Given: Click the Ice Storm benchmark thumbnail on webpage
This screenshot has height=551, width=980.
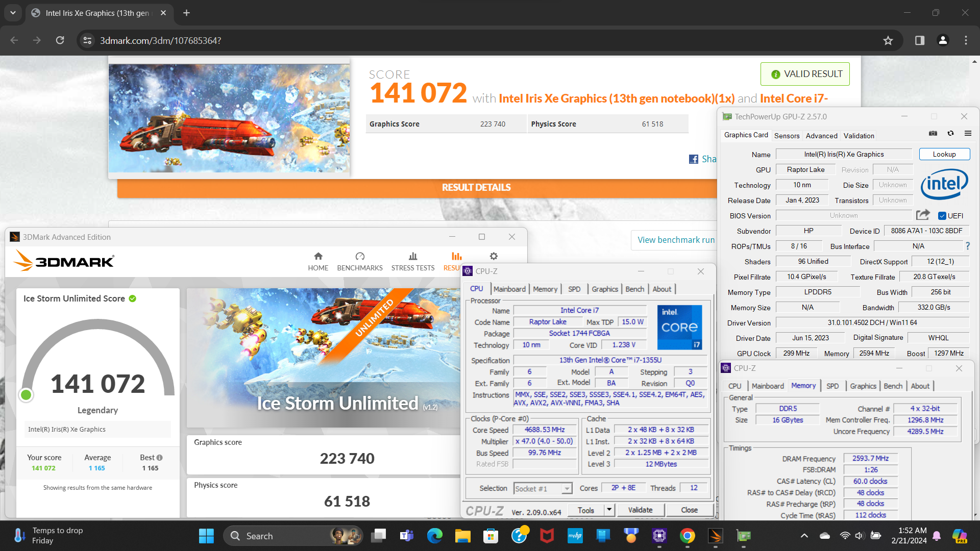Looking at the screenshot, I should click(229, 118).
